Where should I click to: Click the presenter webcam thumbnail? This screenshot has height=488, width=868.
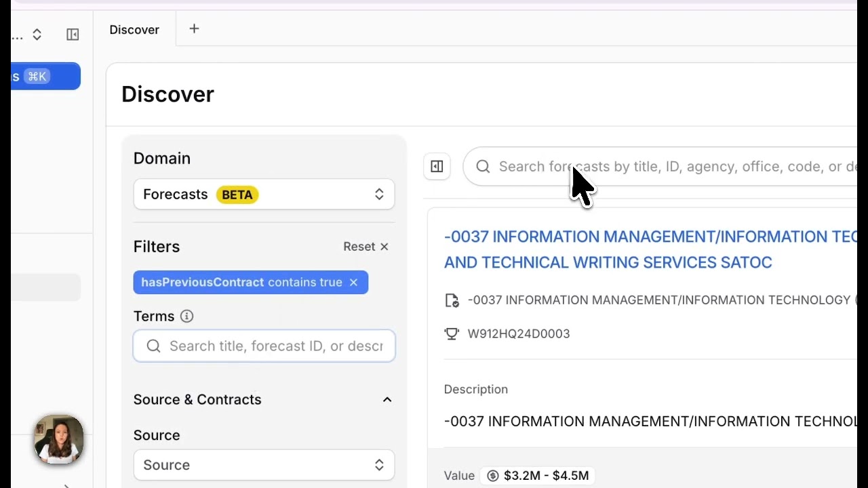click(59, 440)
